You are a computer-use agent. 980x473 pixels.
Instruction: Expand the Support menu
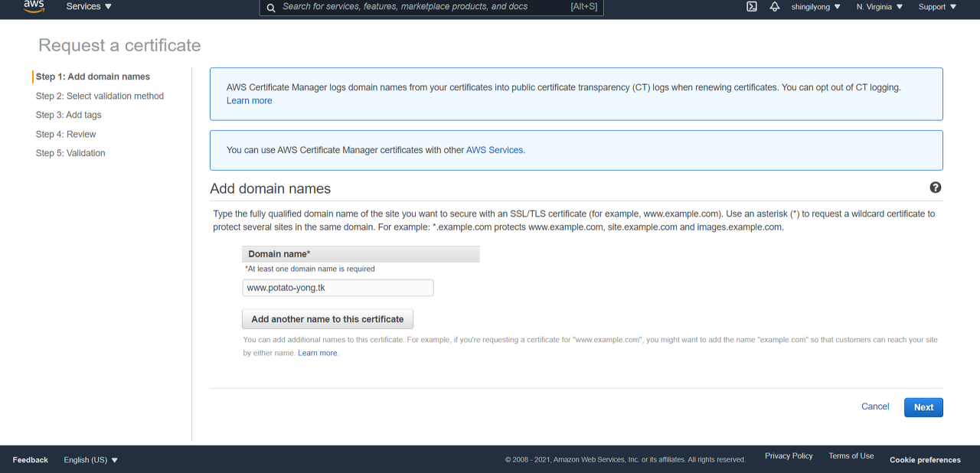click(937, 7)
